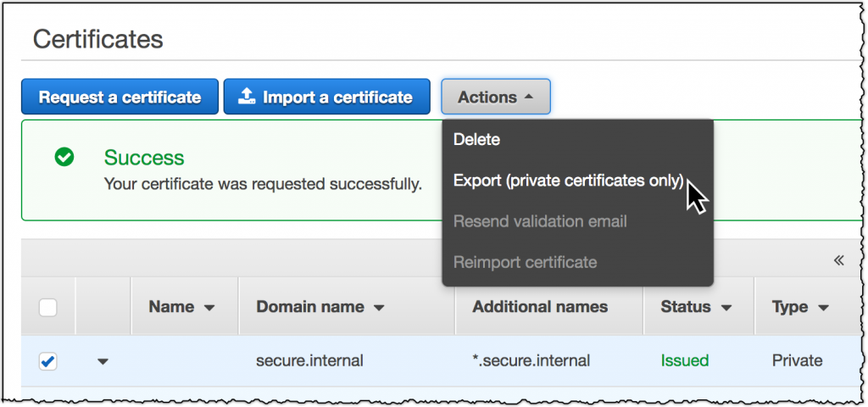
Task: Click the Name column sort arrow
Action: [x=209, y=308]
